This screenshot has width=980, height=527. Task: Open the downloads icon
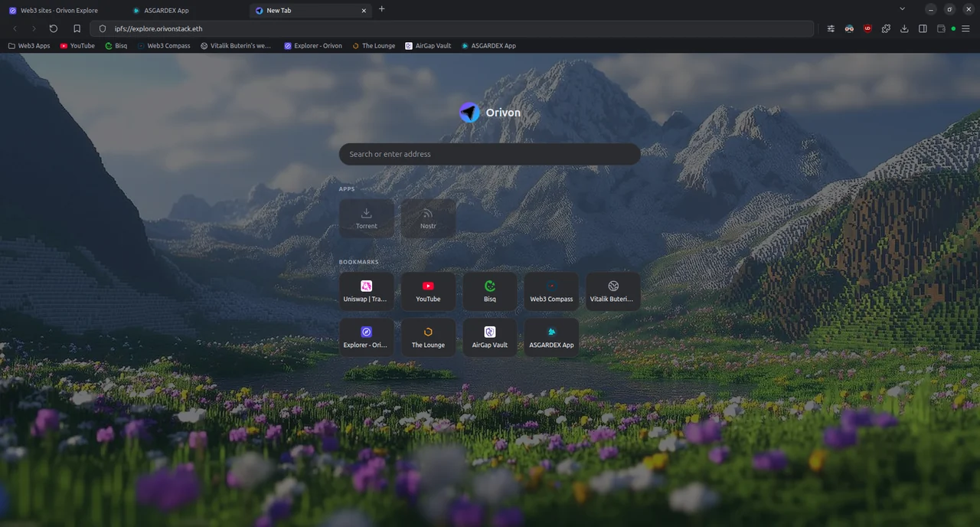click(x=904, y=28)
